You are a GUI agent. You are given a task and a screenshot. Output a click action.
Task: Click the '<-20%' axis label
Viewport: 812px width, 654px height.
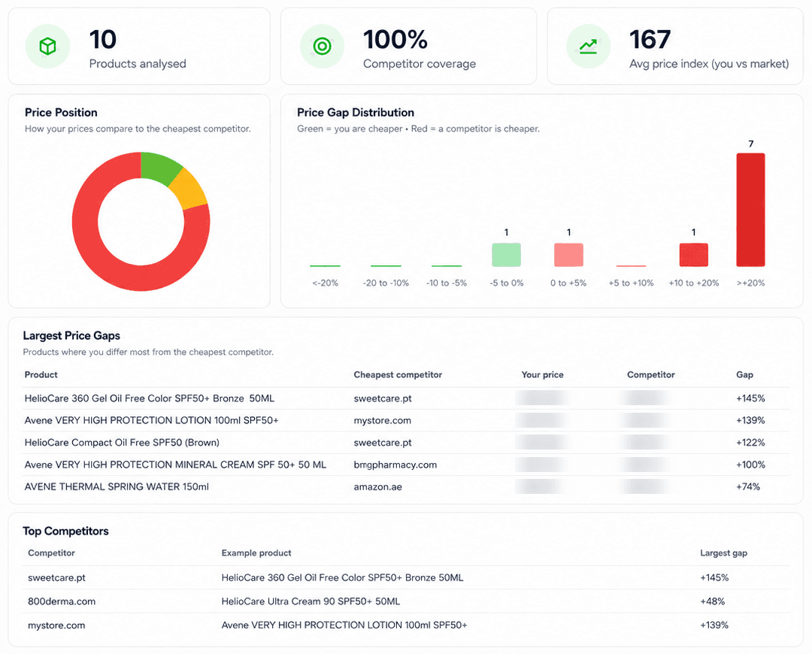[x=326, y=283]
